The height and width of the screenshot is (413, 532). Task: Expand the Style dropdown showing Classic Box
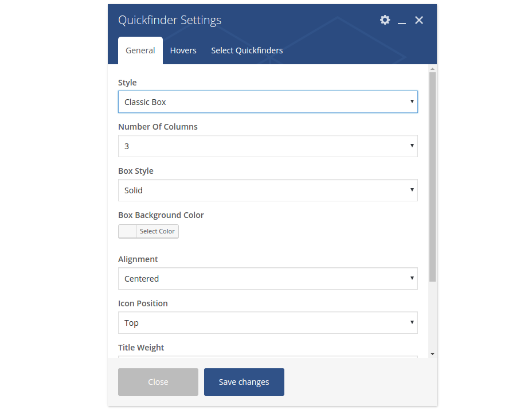(268, 102)
